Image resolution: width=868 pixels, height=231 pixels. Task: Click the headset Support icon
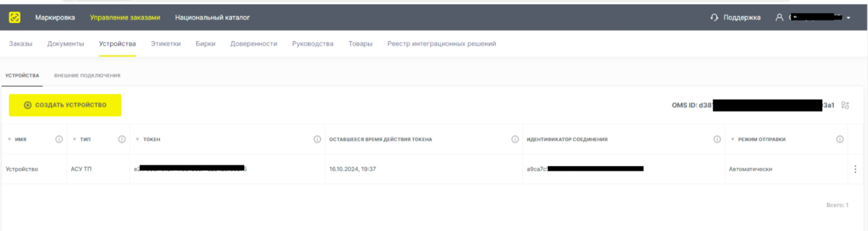pyautogui.click(x=714, y=18)
